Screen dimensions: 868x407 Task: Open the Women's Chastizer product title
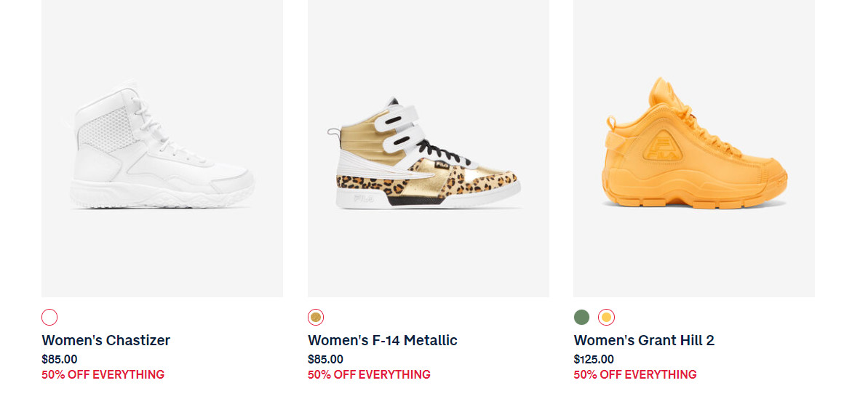pyautogui.click(x=106, y=340)
